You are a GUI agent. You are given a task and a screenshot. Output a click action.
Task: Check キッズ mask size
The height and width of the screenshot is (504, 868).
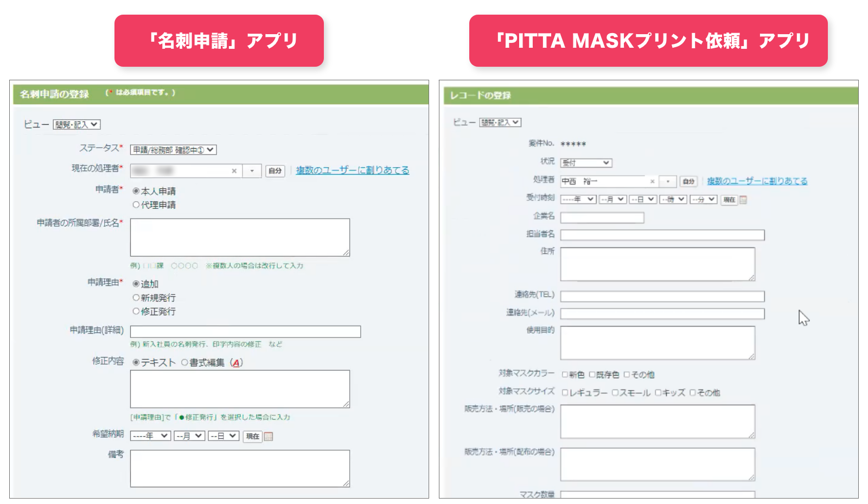658,393
